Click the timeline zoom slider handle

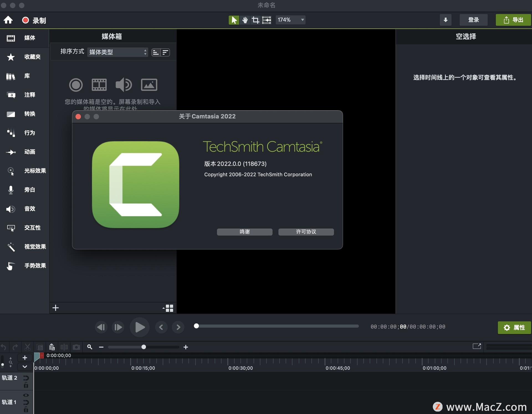click(144, 347)
